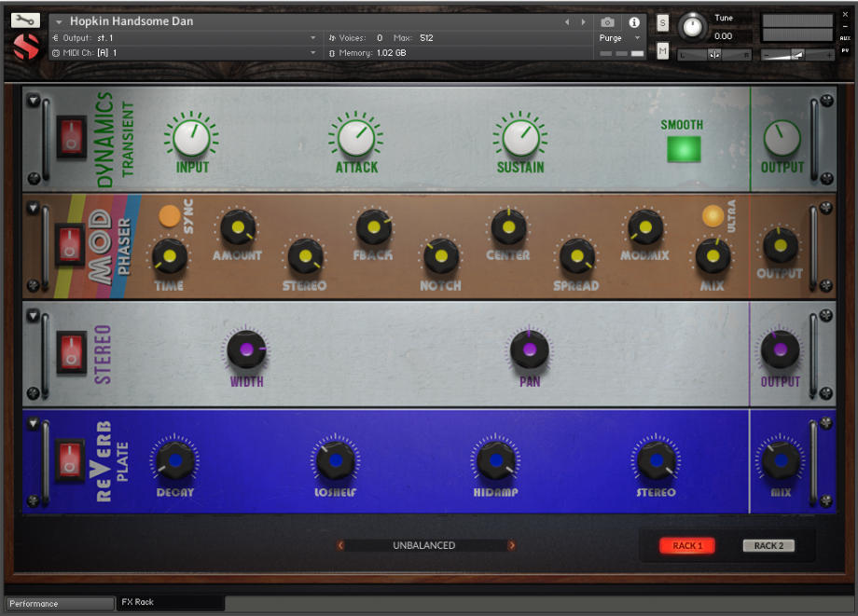
Task: Enable SYNC on the Phaser
Action: point(171,216)
